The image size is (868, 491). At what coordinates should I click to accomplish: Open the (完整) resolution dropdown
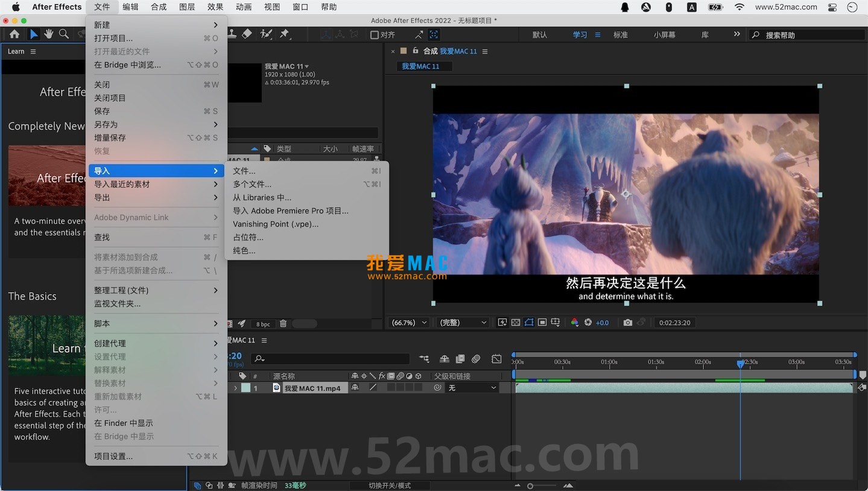click(462, 323)
